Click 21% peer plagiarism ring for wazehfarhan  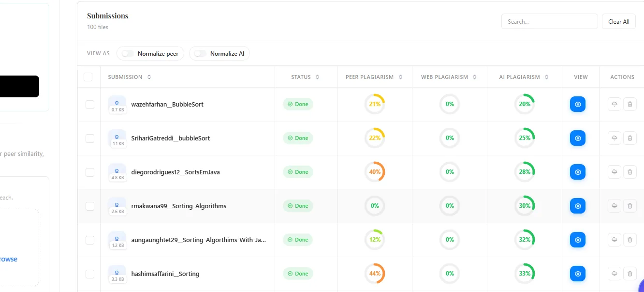pyautogui.click(x=375, y=104)
